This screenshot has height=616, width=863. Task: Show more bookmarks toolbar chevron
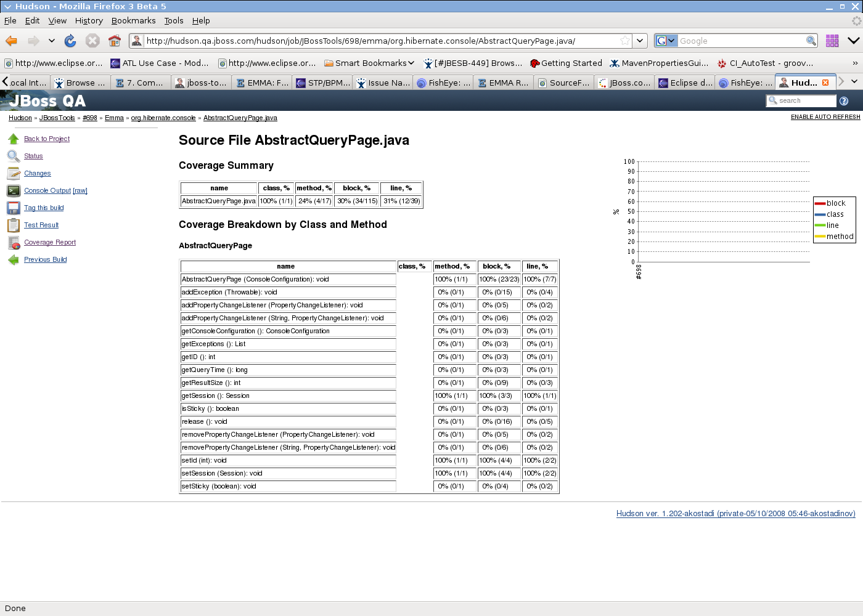pos(855,63)
